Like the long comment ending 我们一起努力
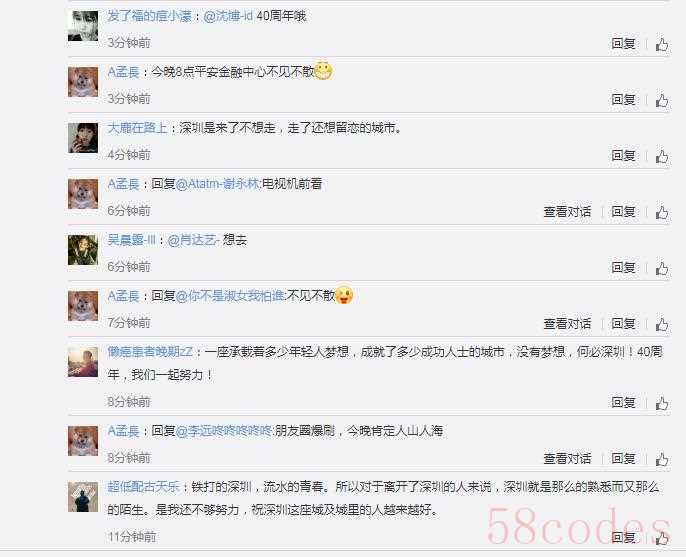This screenshot has height=557, width=686. [x=662, y=403]
